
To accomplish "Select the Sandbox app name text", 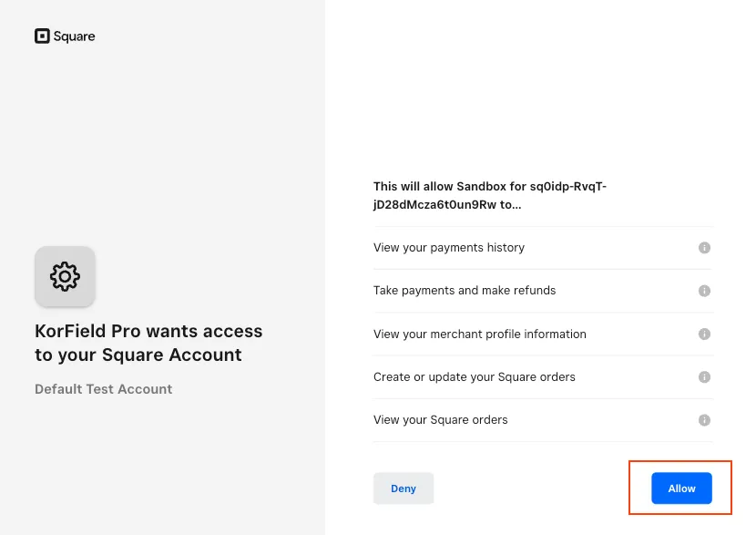I will pyautogui.click(x=490, y=195).
